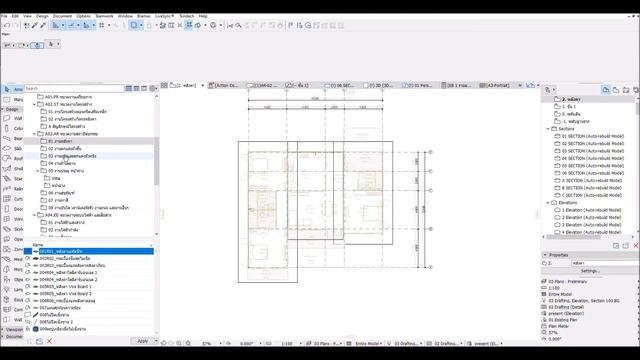Viewport: 640px width, 360px height.
Task: Toggle visibility of layer 002R02
Action: point(28,258)
